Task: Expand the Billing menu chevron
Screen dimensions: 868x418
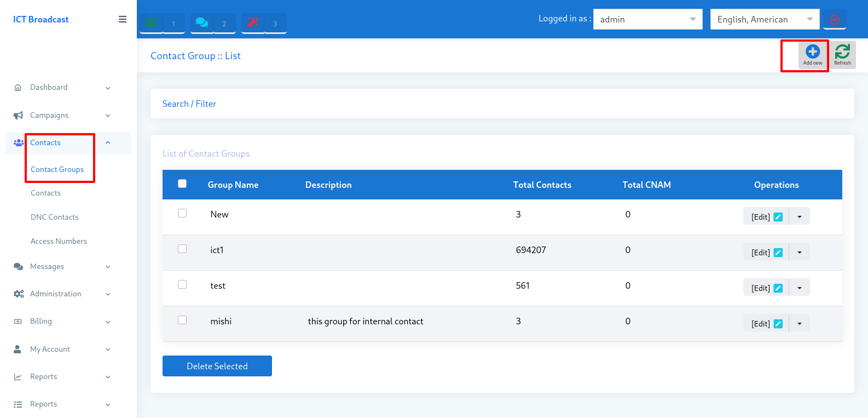Action: (108, 322)
